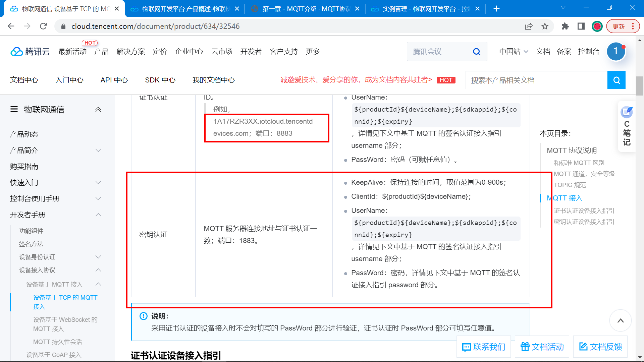This screenshot has height=362, width=644.
Task: Click the page vertical scrollbar thumb
Action: pyautogui.click(x=640, y=86)
